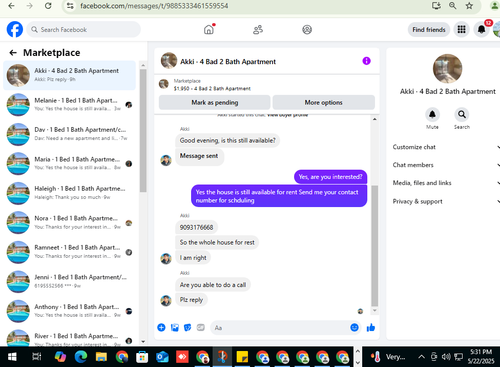Open Akki chat header name
Image resolution: width=500 pixels, height=367 pixels.
click(228, 62)
